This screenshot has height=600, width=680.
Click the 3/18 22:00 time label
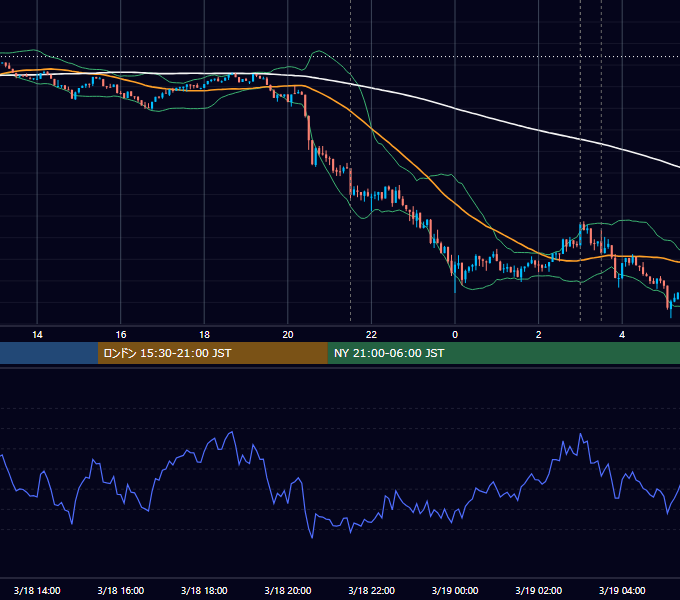click(x=372, y=590)
